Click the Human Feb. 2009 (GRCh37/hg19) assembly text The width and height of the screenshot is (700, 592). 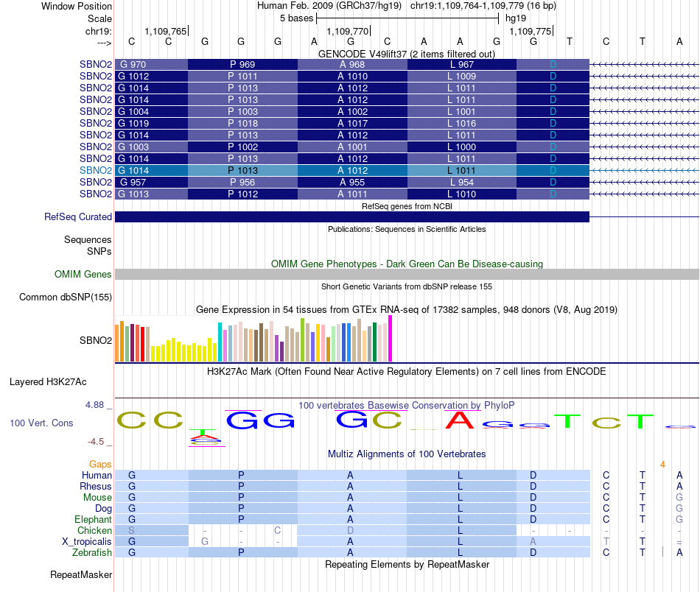click(x=329, y=6)
